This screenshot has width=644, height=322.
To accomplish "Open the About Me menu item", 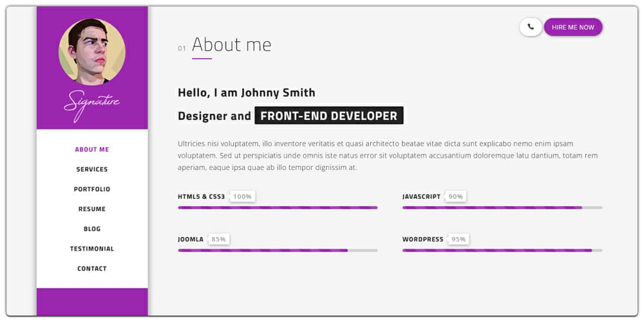I will coord(92,149).
